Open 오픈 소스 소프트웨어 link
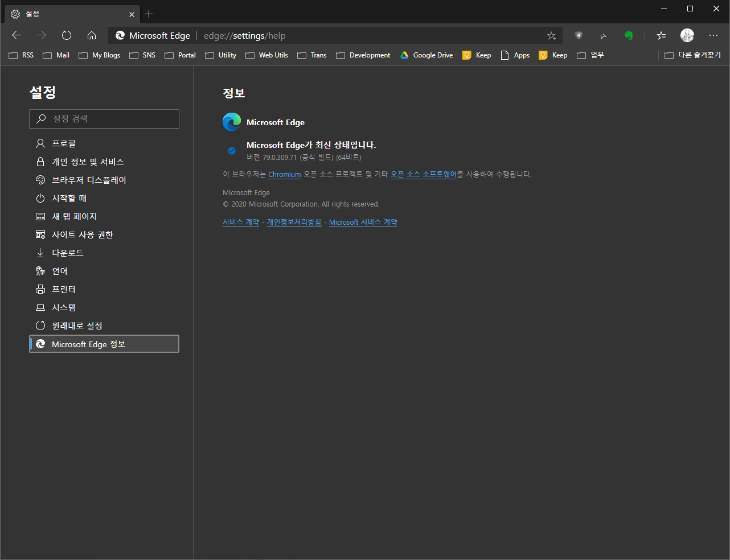This screenshot has width=730, height=560. [424, 174]
